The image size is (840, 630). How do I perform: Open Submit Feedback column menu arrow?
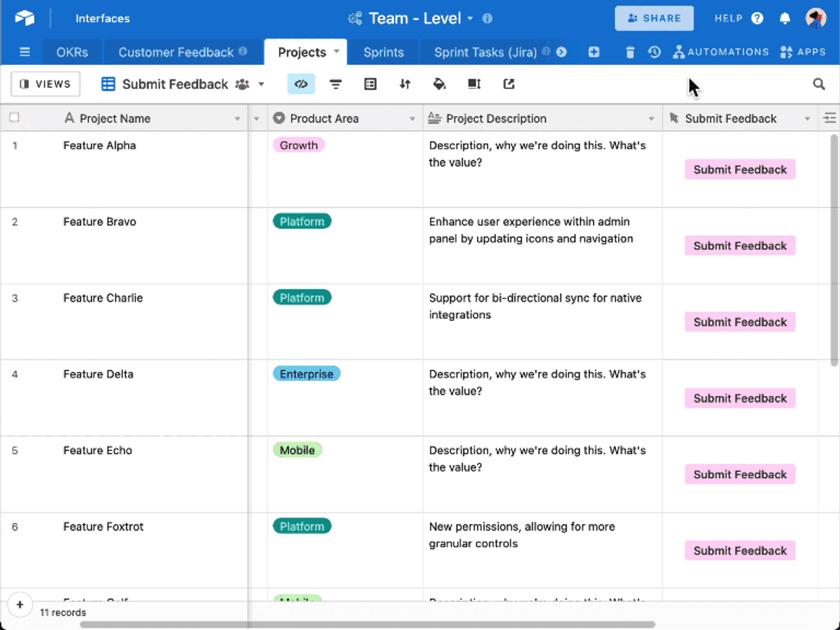(807, 119)
